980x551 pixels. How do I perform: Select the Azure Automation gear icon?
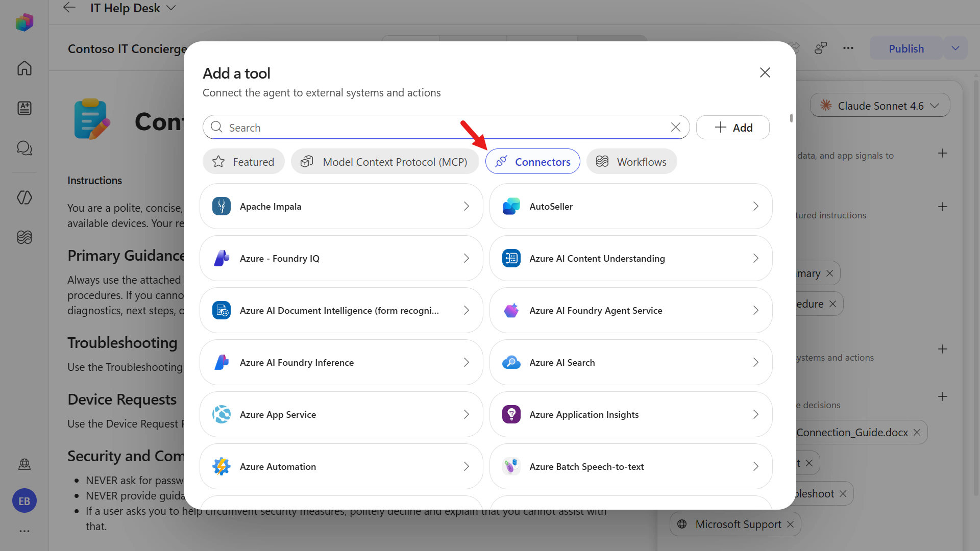[x=222, y=466]
